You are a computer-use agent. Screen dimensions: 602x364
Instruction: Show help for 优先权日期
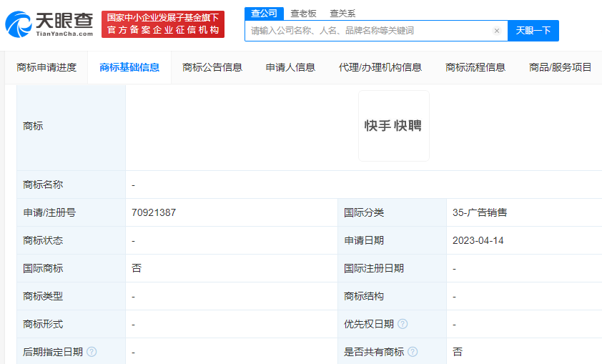(x=403, y=324)
